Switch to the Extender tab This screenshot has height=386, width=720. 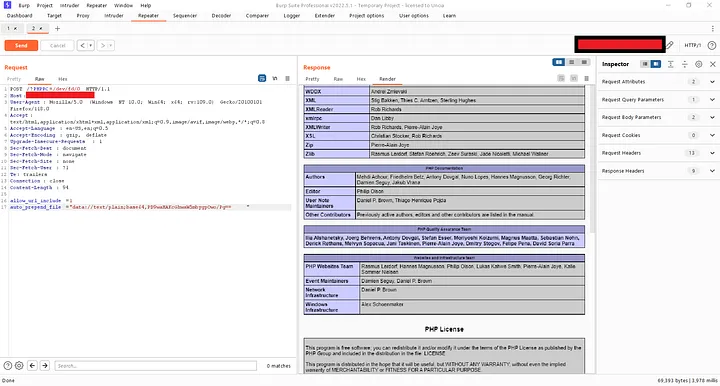(325, 16)
